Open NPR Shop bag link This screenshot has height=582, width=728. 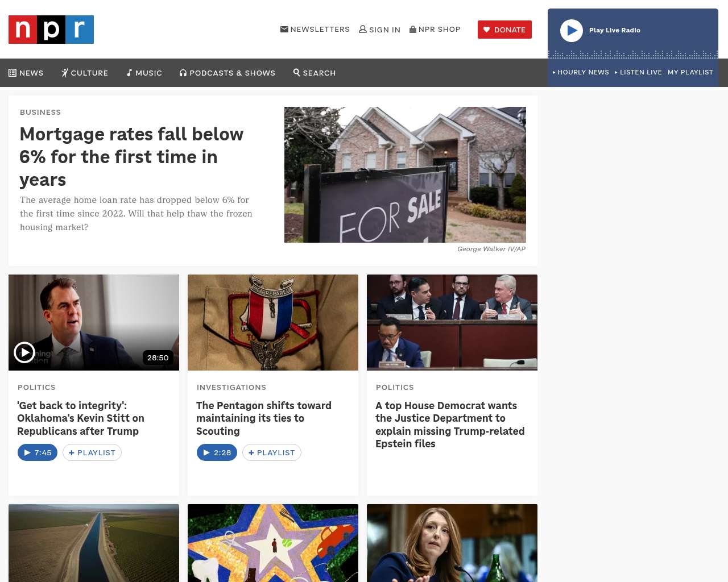pyautogui.click(x=413, y=29)
